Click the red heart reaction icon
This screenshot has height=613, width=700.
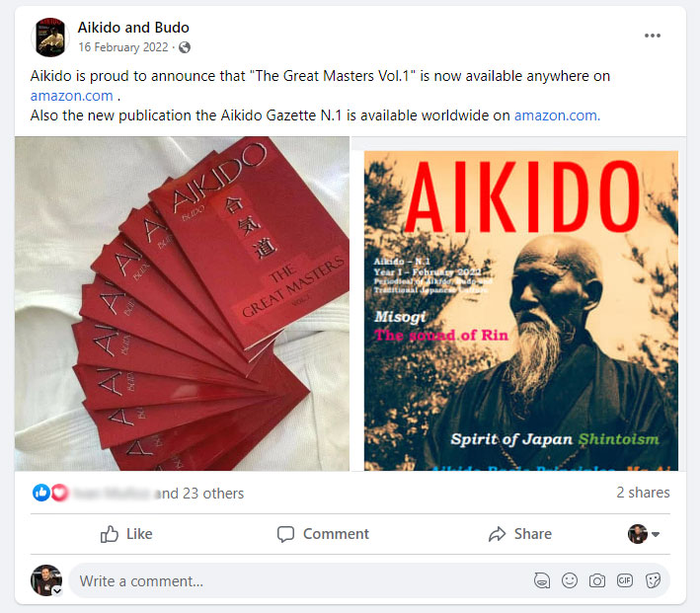tap(60, 493)
